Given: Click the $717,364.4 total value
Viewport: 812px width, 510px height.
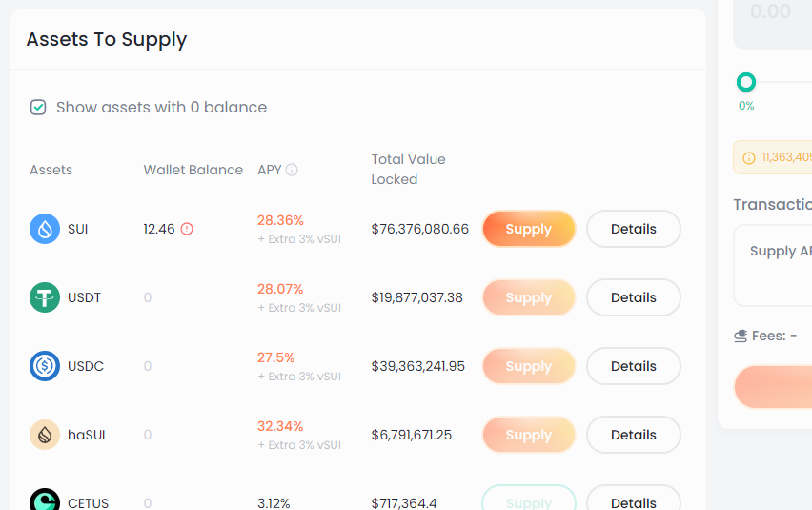Looking at the screenshot, I should tap(404, 502).
